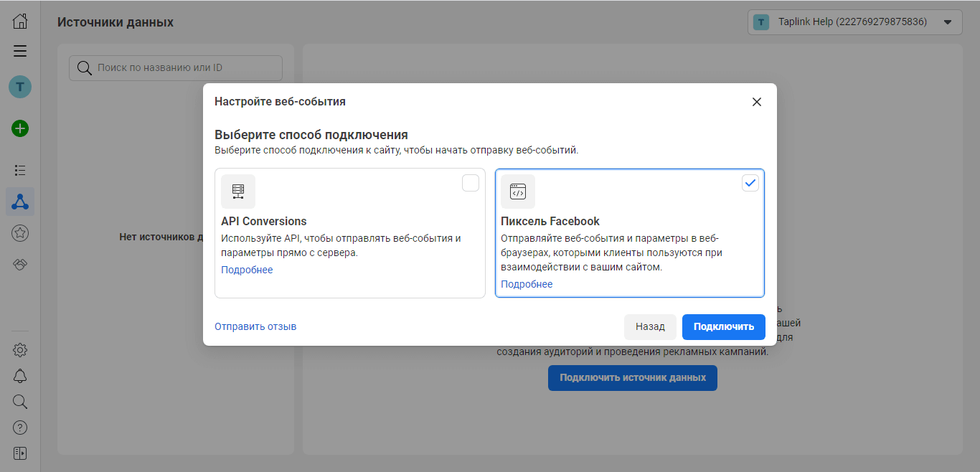Click the Подключить button in dialog
The image size is (980, 472).
tap(724, 326)
